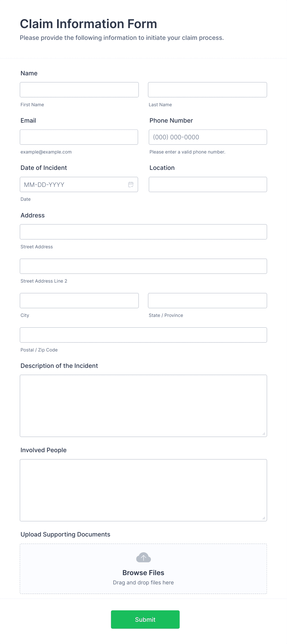Click the Phone Number input field
Viewport: 287px width, 644px height.
(x=207, y=137)
